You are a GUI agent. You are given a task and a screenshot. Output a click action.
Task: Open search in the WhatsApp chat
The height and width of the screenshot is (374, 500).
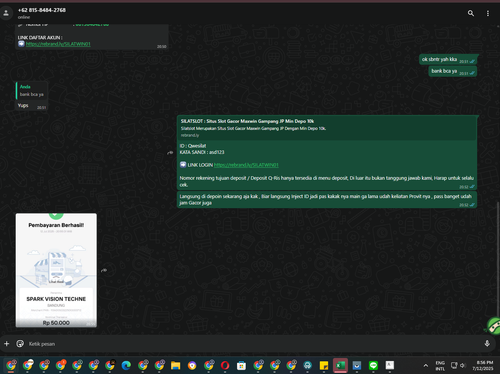471,13
